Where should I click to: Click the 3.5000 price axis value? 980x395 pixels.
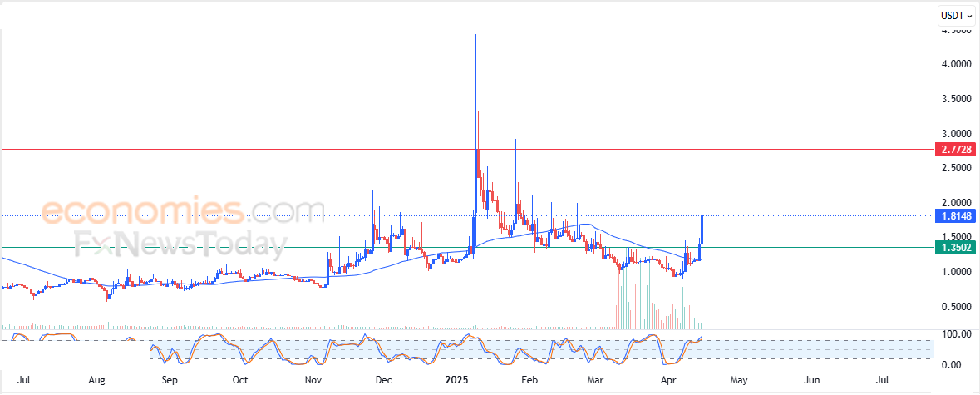click(x=957, y=99)
